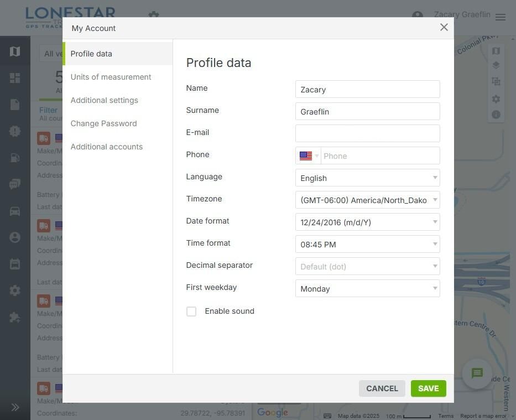Open the calendar icon in left sidebar

pos(15,264)
